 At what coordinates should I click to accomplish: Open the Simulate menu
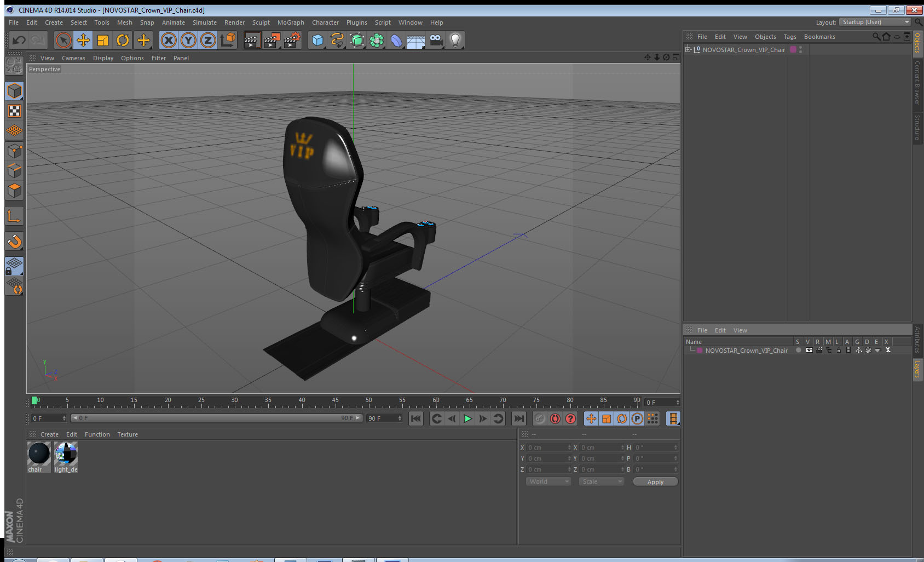point(205,22)
